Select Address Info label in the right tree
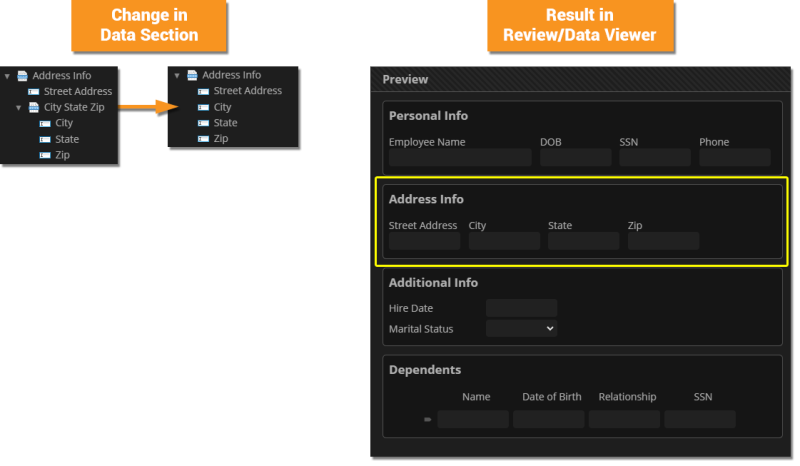The height and width of the screenshot is (466, 800). pos(232,75)
